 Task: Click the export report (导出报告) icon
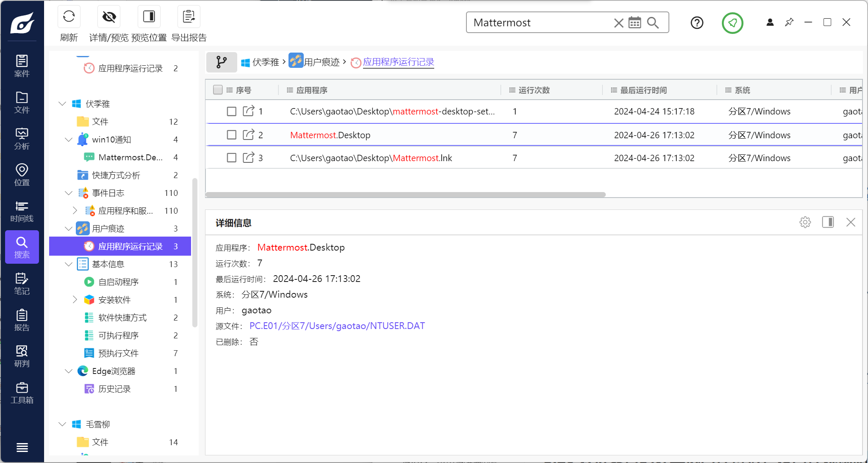189,17
